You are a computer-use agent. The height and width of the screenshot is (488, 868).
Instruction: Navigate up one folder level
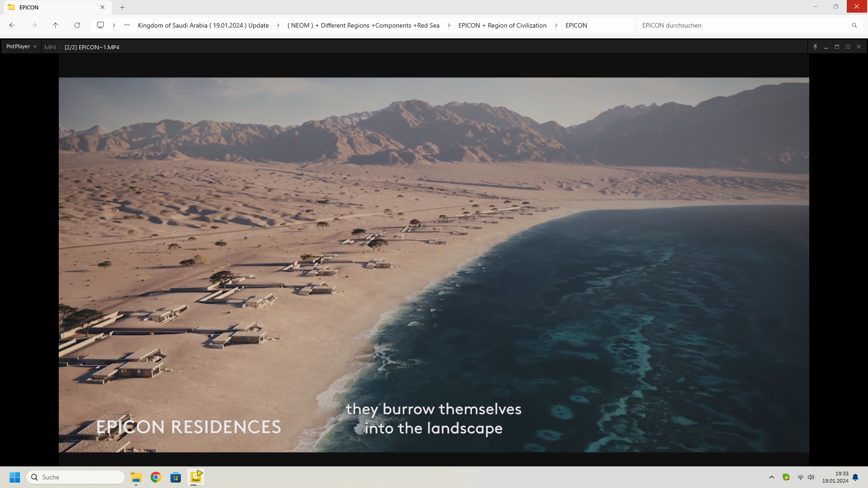[x=56, y=25]
